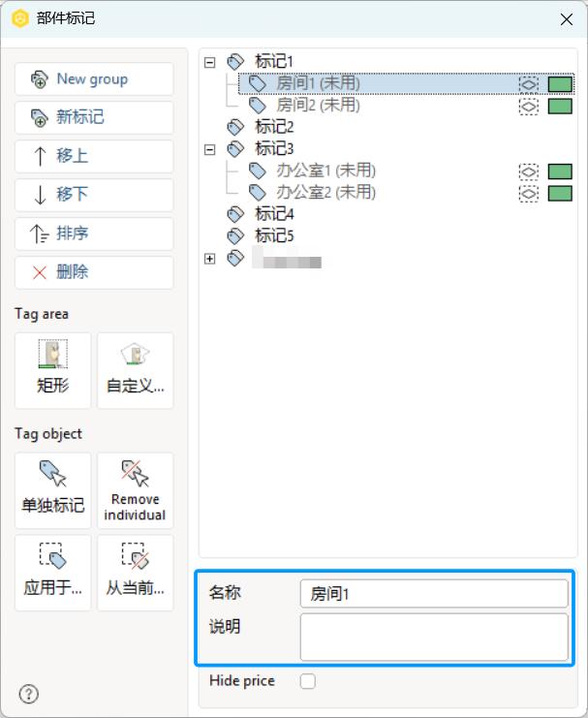Select the apply-to-selection tag tool
Screen dimensions: 588x718
pyautogui.click(x=52, y=573)
